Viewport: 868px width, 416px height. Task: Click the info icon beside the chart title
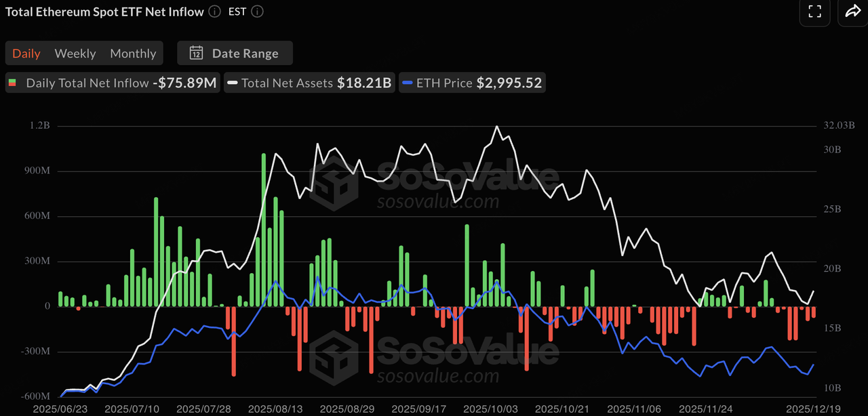pyautogui.click(x=214, y=12)
